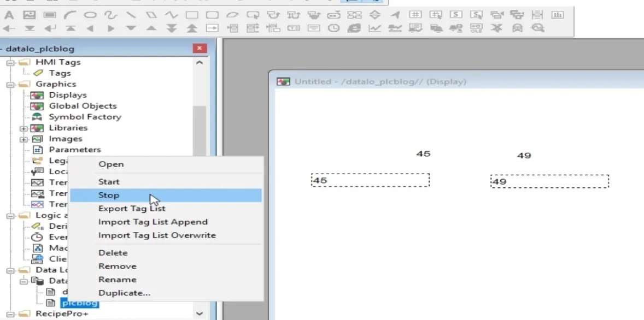This screenshot has width=644, height=320.
Task: Collapse the Graphics folder
Action: [x=10, y=84]
